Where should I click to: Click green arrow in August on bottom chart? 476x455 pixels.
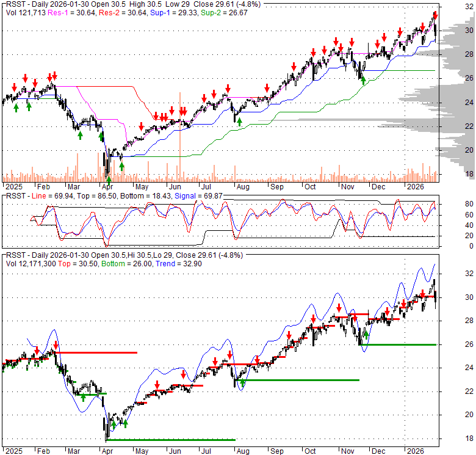click(242, 384)
